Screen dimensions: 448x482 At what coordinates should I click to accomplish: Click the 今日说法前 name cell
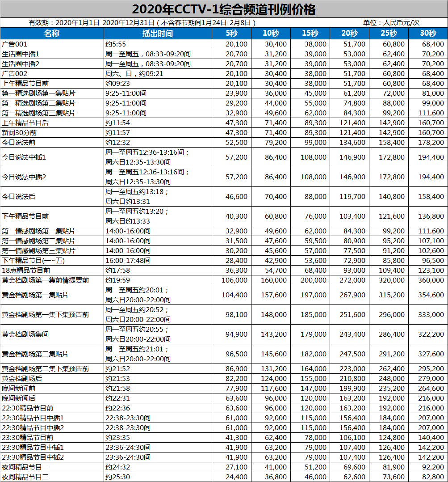[x=19, y=143]
